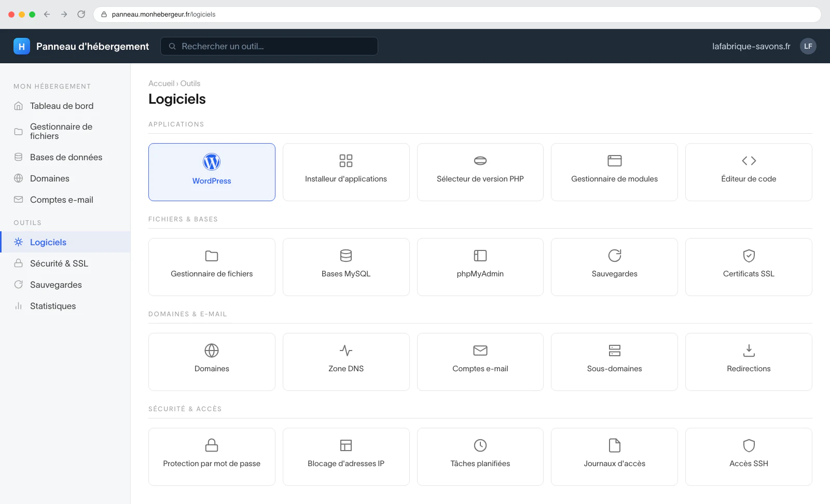Open Protection par mot de passe tile
The height and width of the screenshot is (504, 830).
tap(212, 457)
